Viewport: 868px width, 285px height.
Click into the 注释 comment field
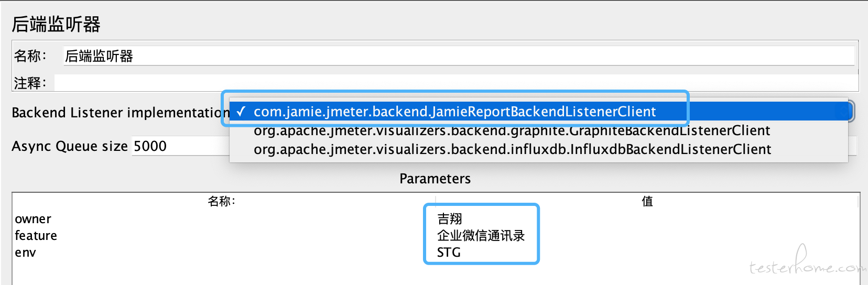[456, 83]
